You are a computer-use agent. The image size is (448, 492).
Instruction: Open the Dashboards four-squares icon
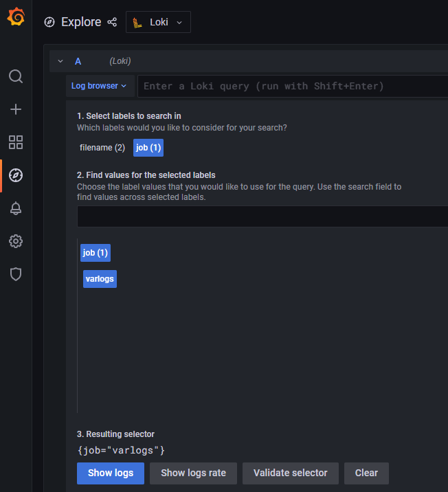16,142
